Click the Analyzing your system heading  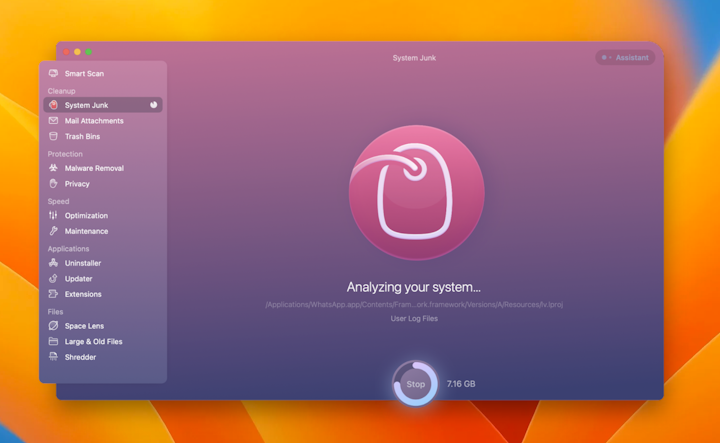414,287
